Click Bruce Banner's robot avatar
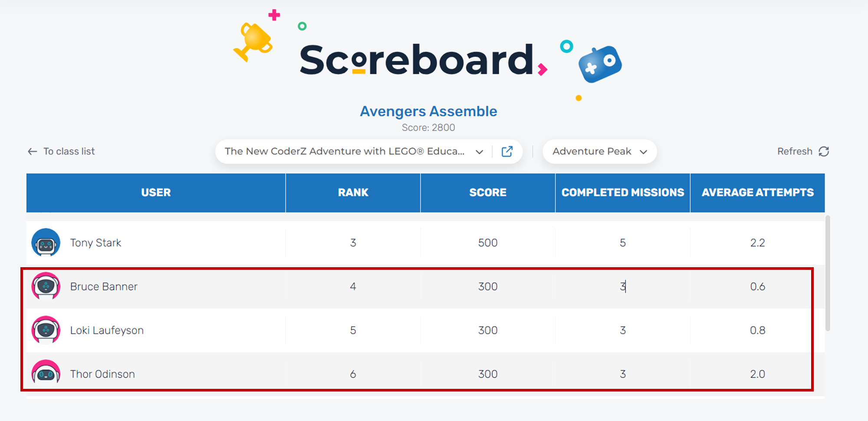The image size is (868, 421). click(46, 286)
